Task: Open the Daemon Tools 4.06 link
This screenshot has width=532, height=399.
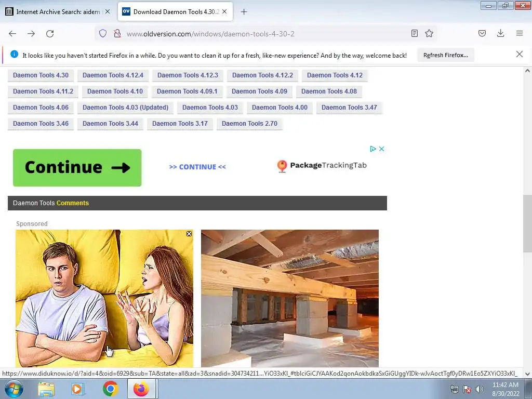Action: (41, 108)
